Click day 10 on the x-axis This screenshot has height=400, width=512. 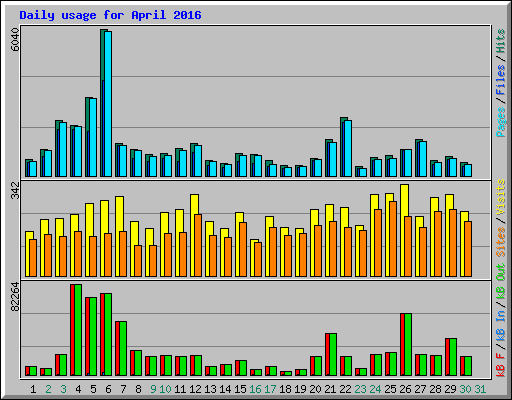[x=165, y=389]
